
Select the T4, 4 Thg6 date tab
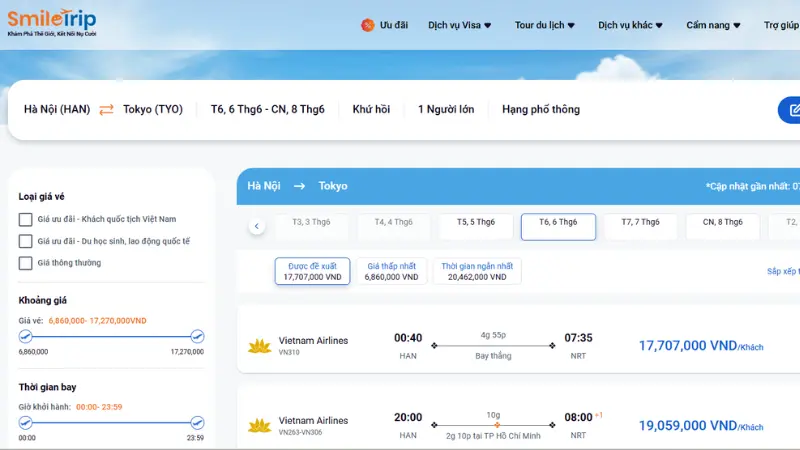point(393,227)
